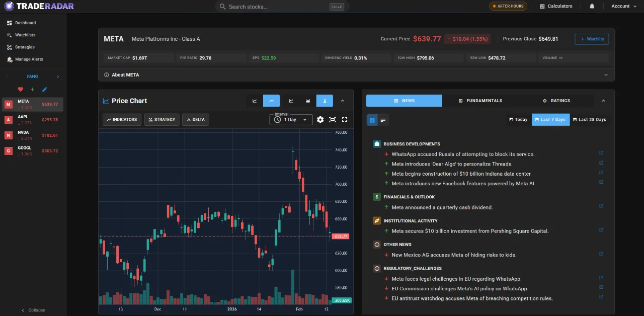Click the Delta button above chart
644x316 pixels.
pos(196,120)
